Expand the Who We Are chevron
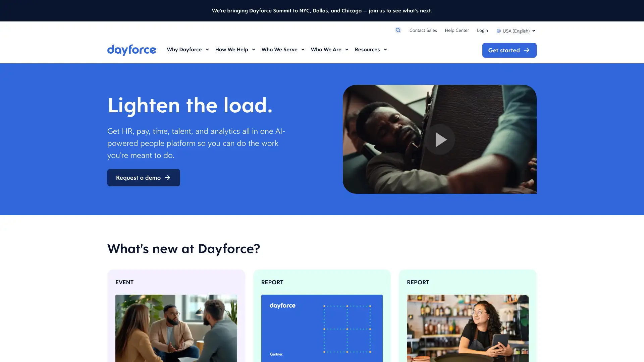The width and height of the screenshot is (644, 362). click(x=346, y=50)
